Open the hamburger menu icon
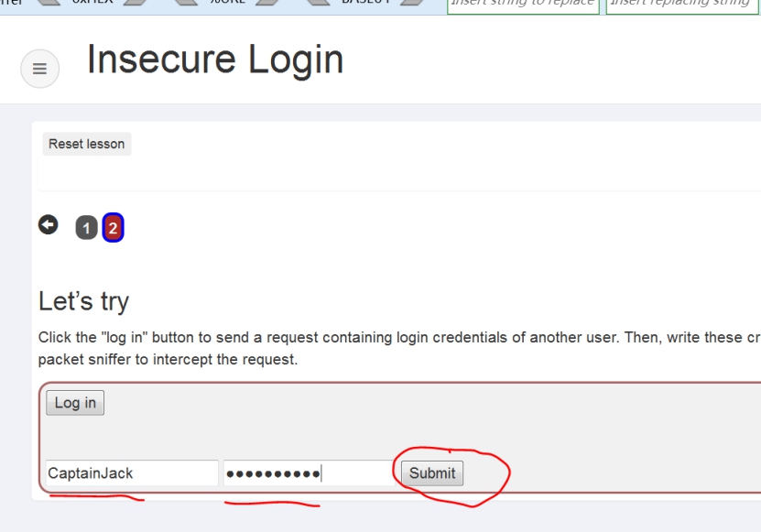Viewport: 761px width, 532px height. pos(39,69)
